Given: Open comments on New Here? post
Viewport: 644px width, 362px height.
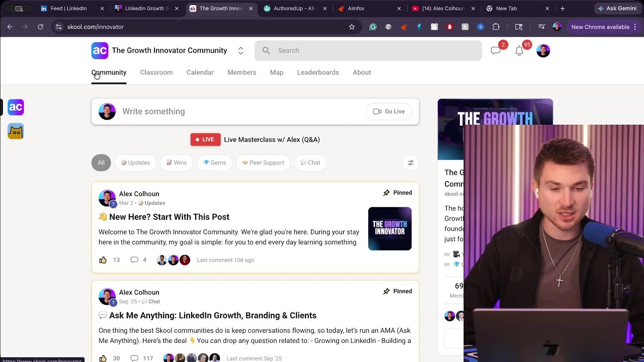Looking at the screenshot, I should pos(134,260).
